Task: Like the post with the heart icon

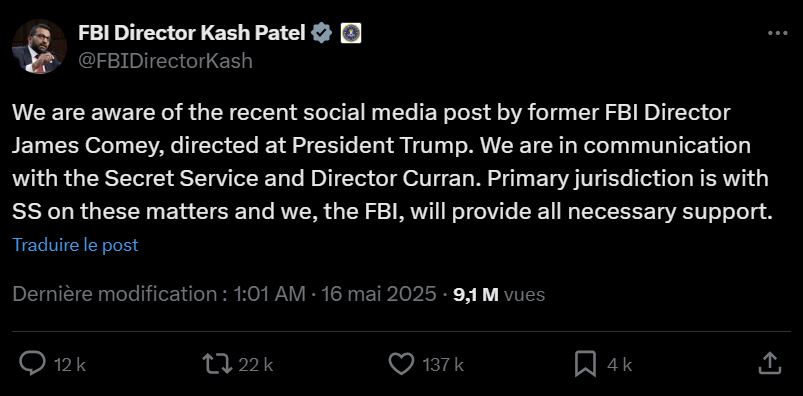Action: click(402, 364)
